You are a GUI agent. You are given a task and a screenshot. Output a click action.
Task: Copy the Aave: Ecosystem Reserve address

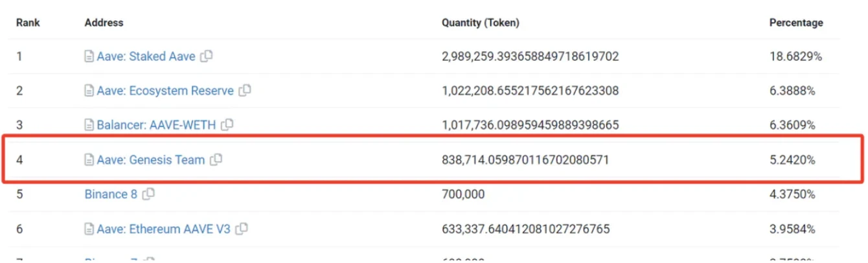click(245, 91)
